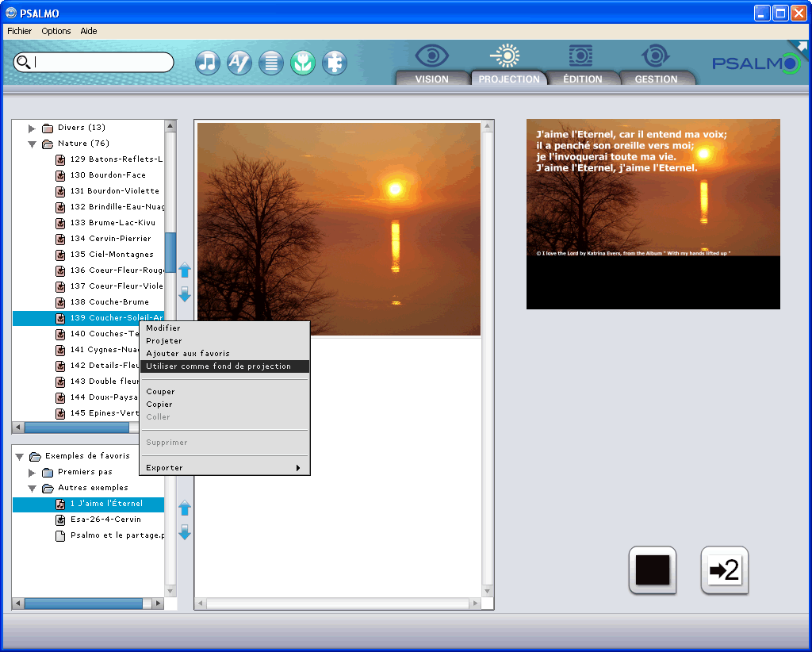Click the projection preview with lyrics

653,214
